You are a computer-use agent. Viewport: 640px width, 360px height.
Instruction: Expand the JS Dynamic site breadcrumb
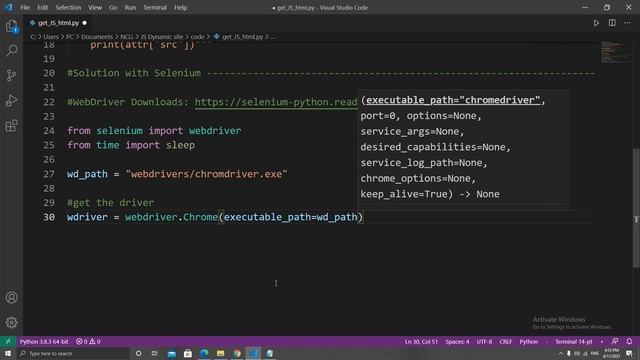tap(162, 37)
